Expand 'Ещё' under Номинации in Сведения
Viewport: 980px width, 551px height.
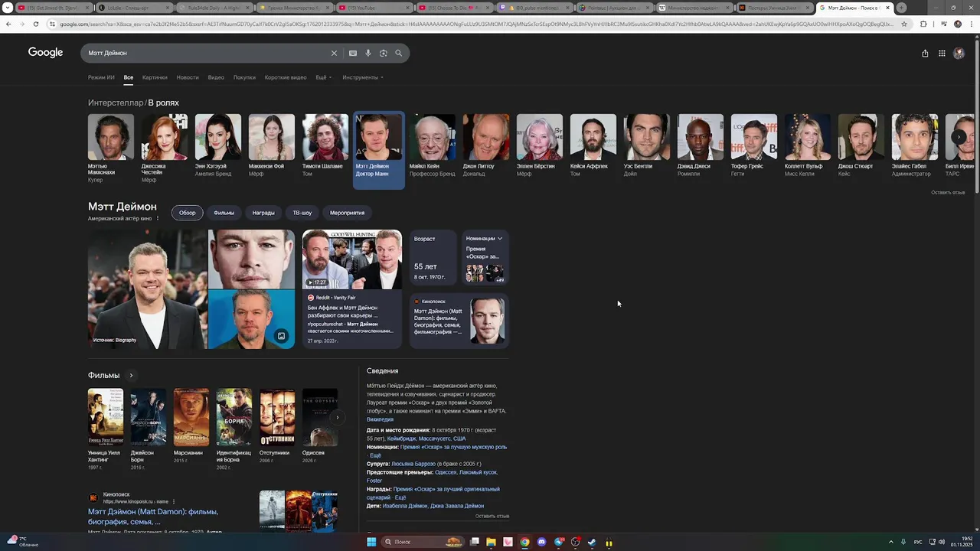[x=375, y=455]
